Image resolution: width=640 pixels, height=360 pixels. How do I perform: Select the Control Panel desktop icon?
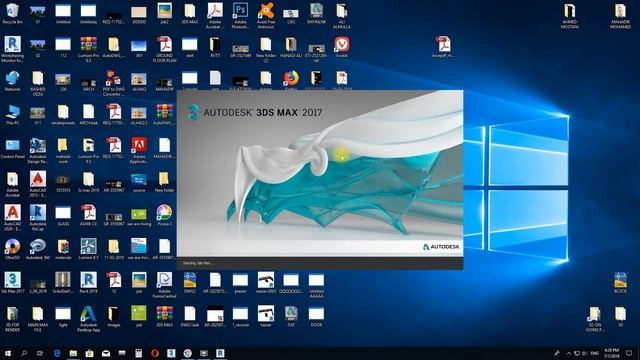coord(12,149)
